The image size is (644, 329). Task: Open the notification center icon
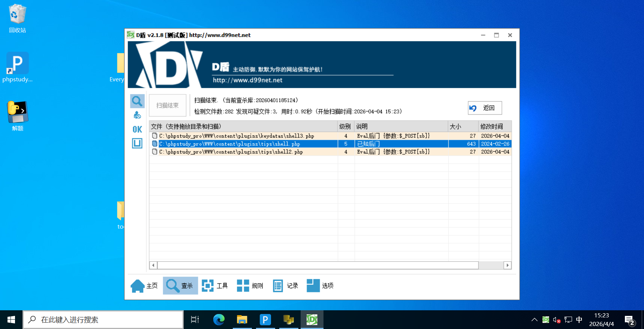[x=630, y=320]
